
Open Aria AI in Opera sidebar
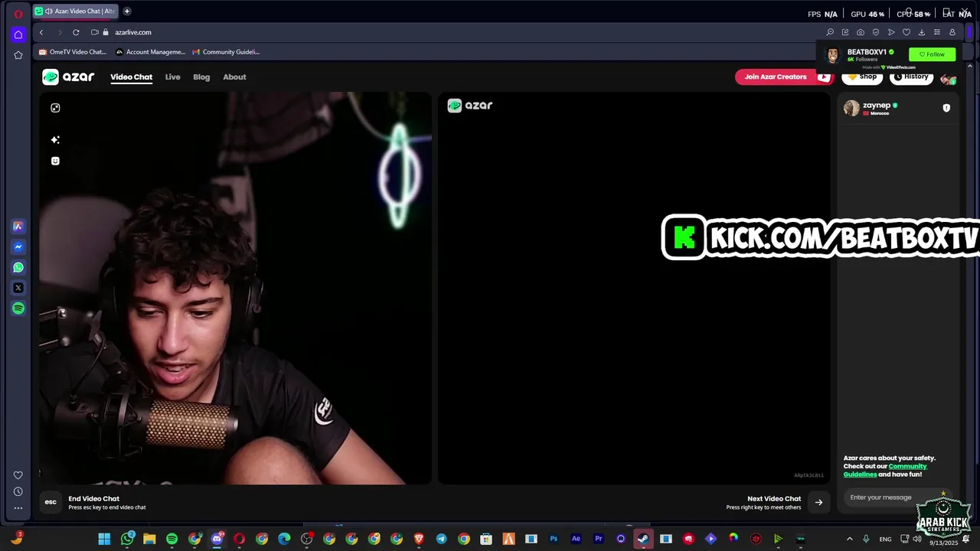tap(18, 227)
